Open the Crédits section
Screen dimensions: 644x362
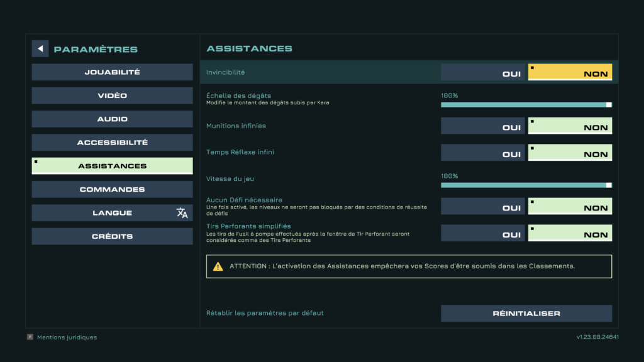pyautogui.click(x=112, y=236)
